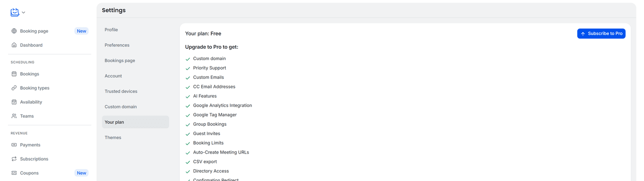Viewport: 644px width, 181px height.
Task: Select Your plan settings tab
Action: [135, 122]
